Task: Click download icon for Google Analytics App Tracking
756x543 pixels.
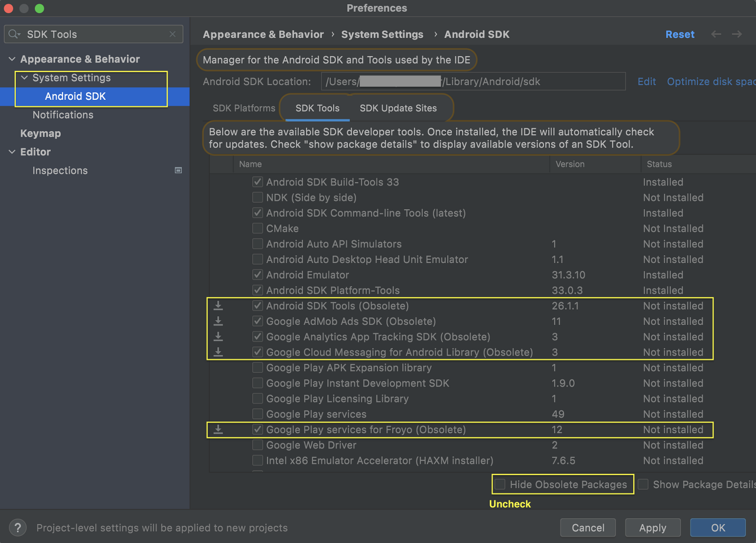Action: click(218, 336)
